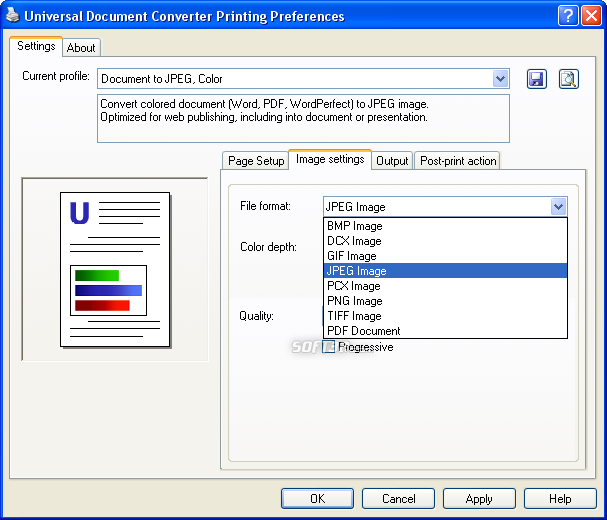The image size is (607, 520).
Task: Choose PCX Image from format list
Action: click(x=445, y=286)
